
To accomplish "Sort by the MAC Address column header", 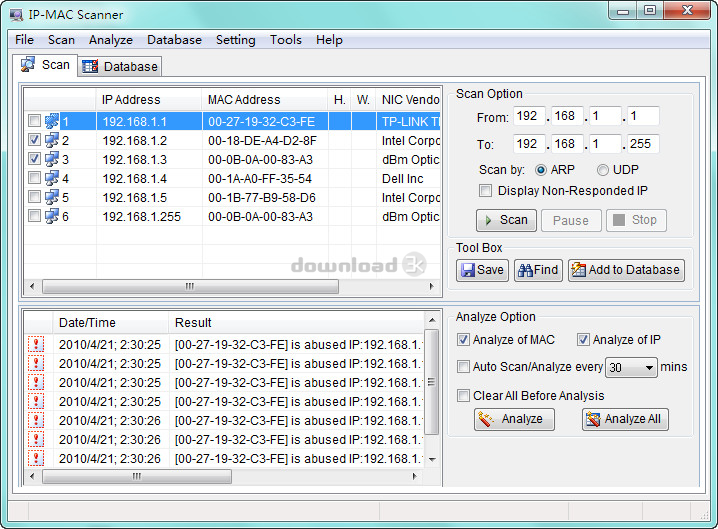I will pyautogui.click(x=265, y=100).
